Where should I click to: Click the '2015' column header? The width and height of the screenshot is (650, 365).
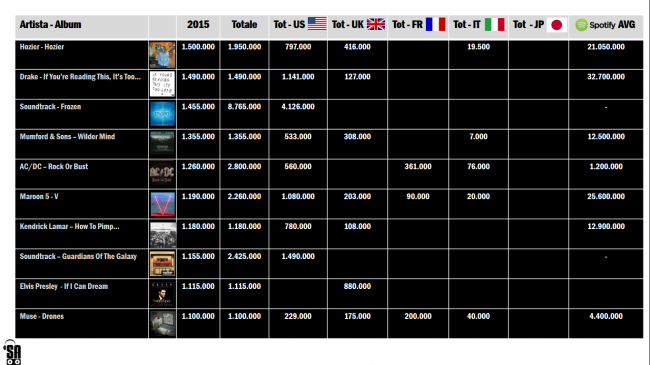pyautogui.click(x=198, y=24)
